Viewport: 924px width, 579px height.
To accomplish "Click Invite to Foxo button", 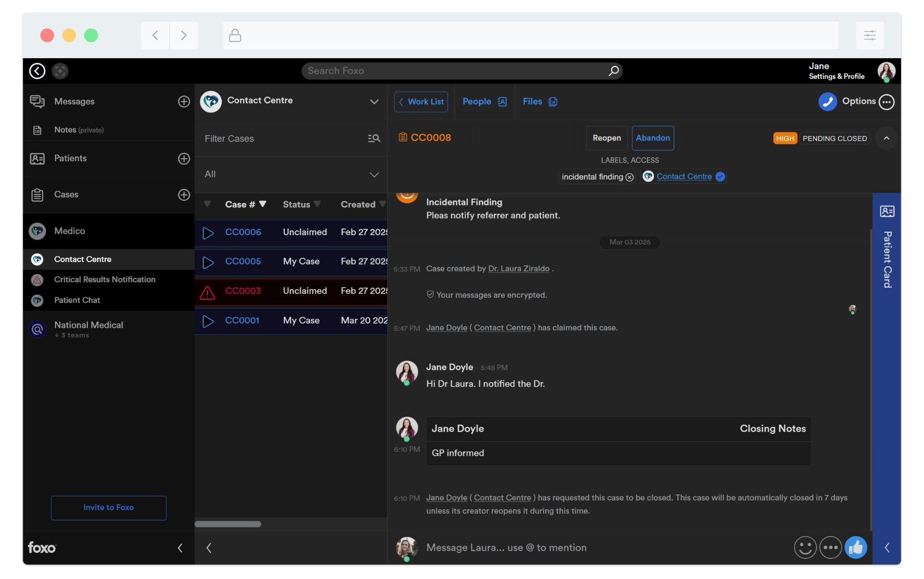I will tap(109, 508).
